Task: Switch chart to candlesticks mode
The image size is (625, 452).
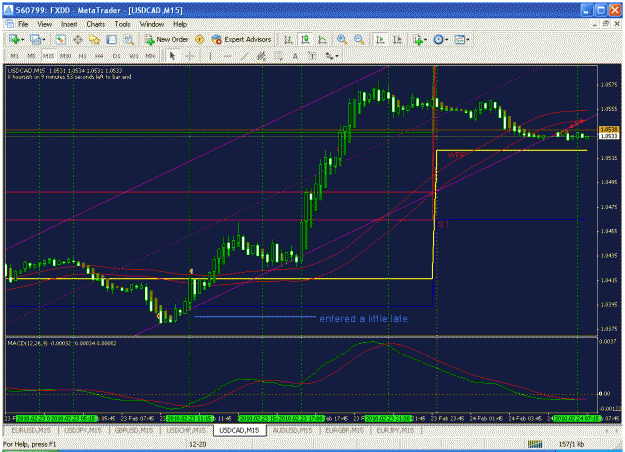Action: [305, 39]
